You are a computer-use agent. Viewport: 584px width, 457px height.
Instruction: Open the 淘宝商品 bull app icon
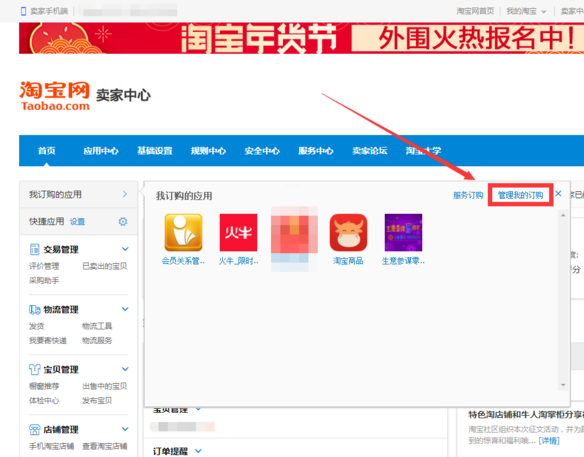(x=348, y=232)
